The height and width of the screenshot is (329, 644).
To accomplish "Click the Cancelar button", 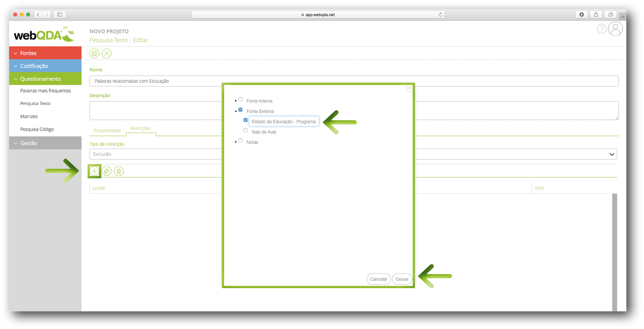I will 379,279.
